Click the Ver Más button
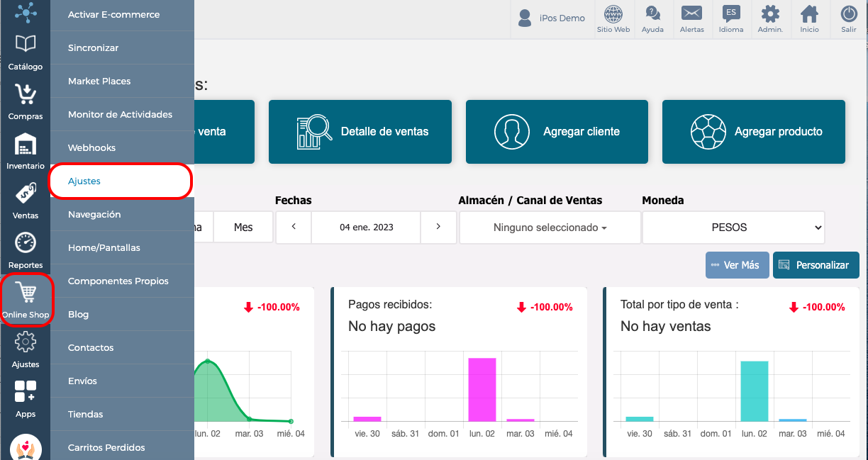This screenshot has width=868, height=460. pos(737,265)
